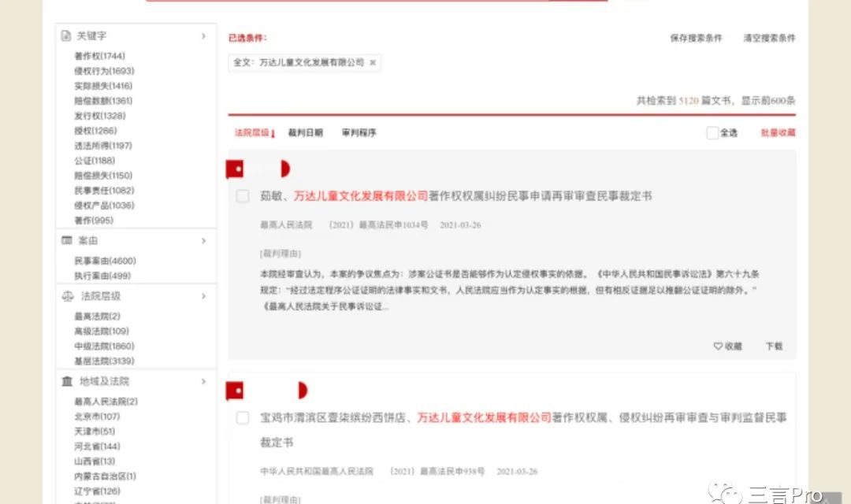Remove the 万达儿童文化发展有限公司 filter tag
851x504 pixels.
pos(373,64)
